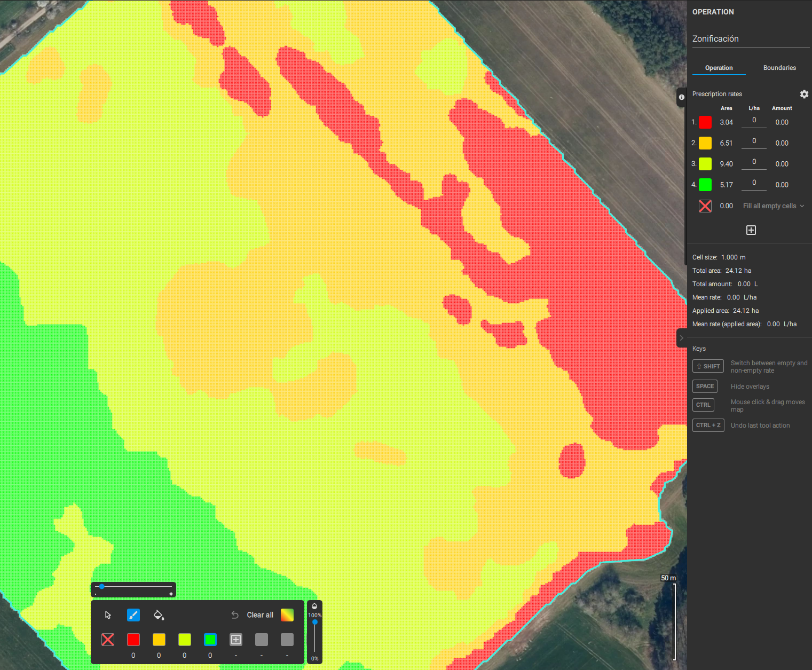Click the L/ha input for the red rate
The width and height of the screenshot is (812, 670).
click(753, 120)
